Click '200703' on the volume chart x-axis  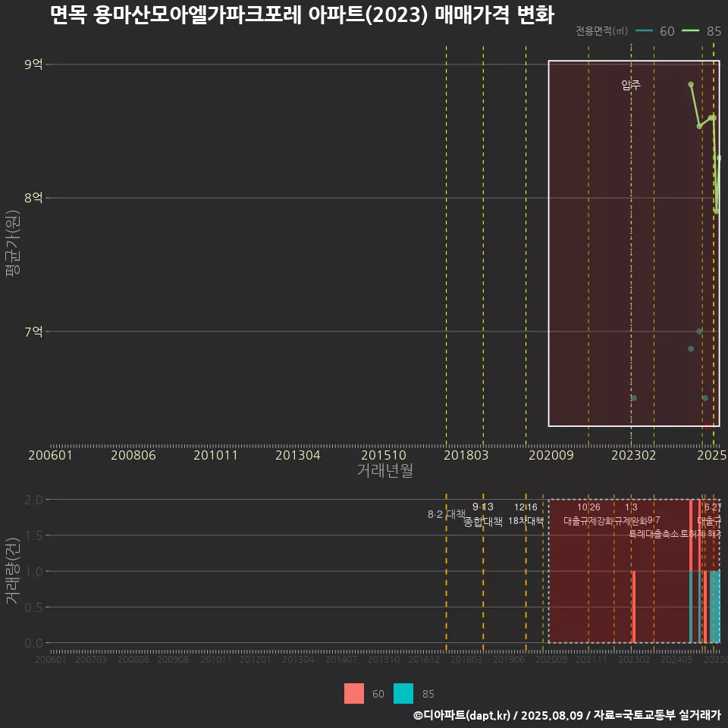tap(91, 659)
